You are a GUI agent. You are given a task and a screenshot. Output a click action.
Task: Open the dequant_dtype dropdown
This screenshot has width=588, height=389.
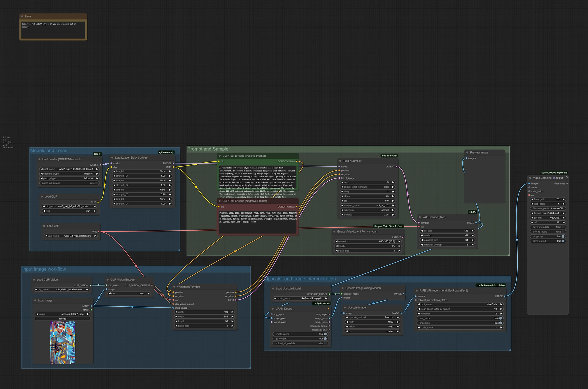tap(70, 174)
